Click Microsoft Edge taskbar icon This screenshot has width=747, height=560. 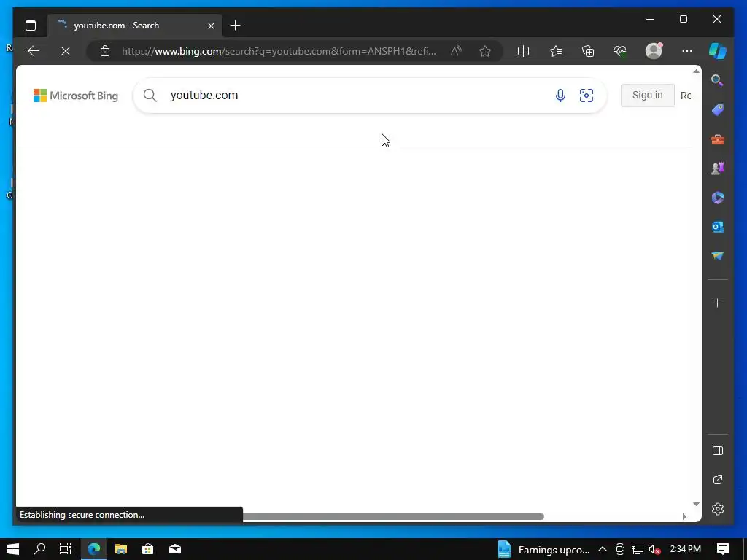[94, 550]
